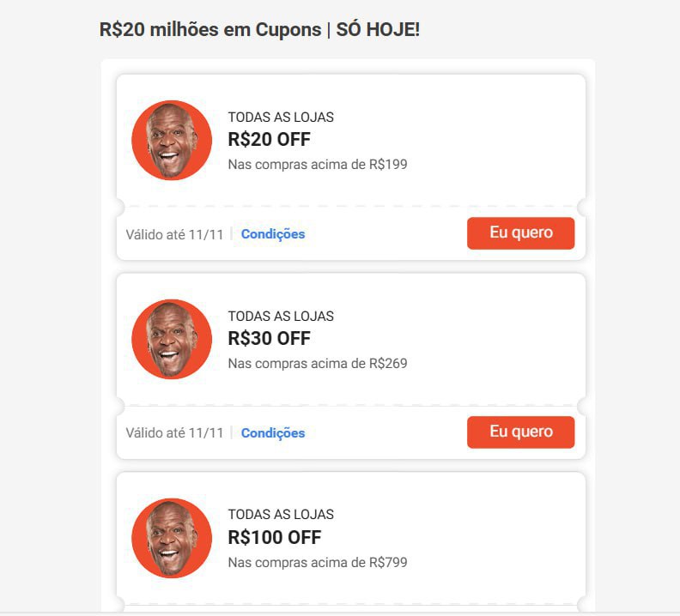Click the face image on the R$100 OFF coupon
Screen dimensions: 680x616
tap(172, 538)
